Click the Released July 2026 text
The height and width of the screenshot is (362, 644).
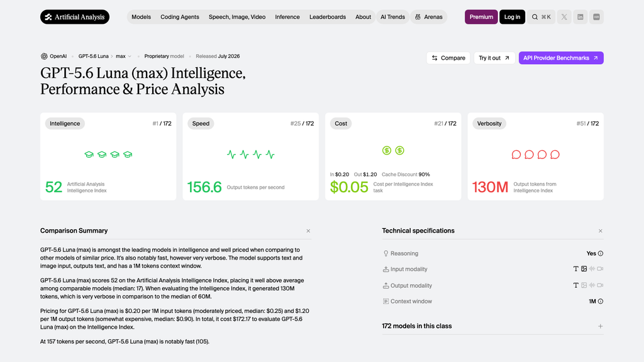tap(218, 56)
